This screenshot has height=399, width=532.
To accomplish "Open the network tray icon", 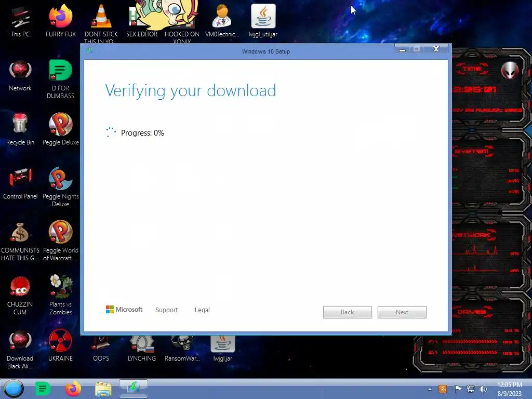I will click(471, 389).
